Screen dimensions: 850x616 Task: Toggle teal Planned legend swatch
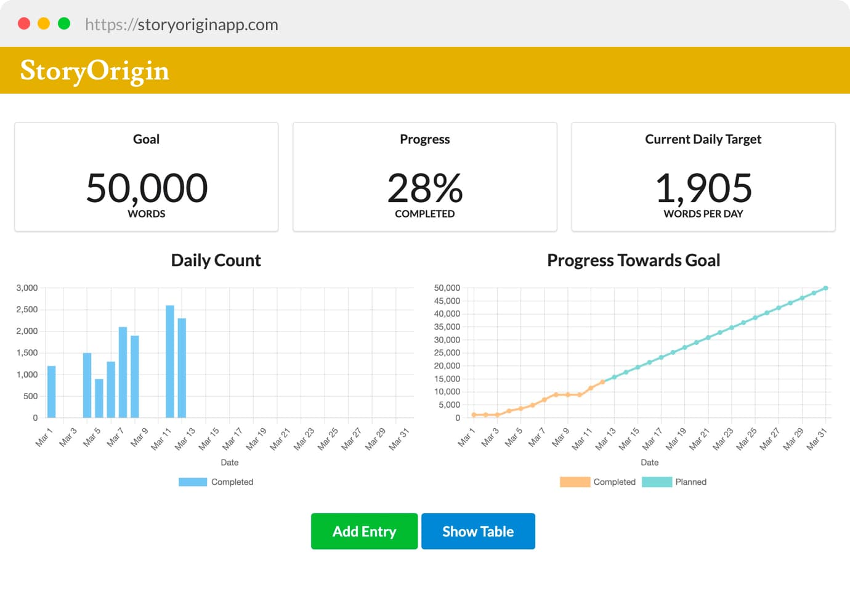pyautogui.click(x=657, y=482)
